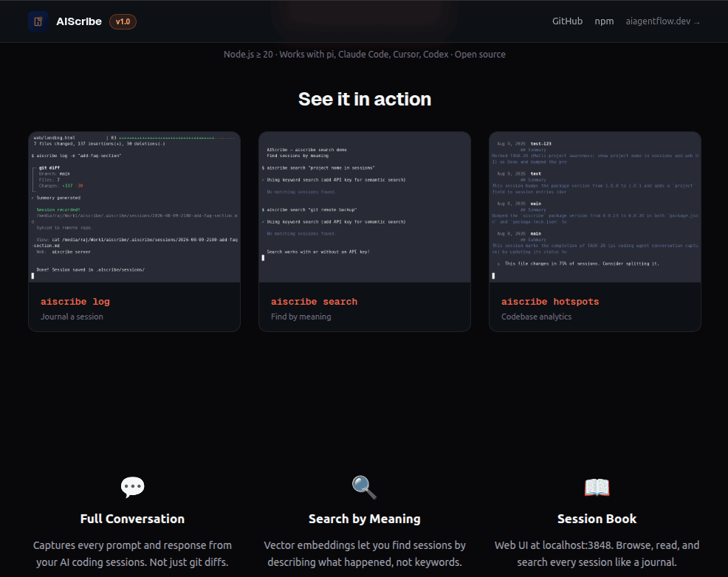
Task: Click the "Codebase analytics" caption
Action: pos(536,317)
